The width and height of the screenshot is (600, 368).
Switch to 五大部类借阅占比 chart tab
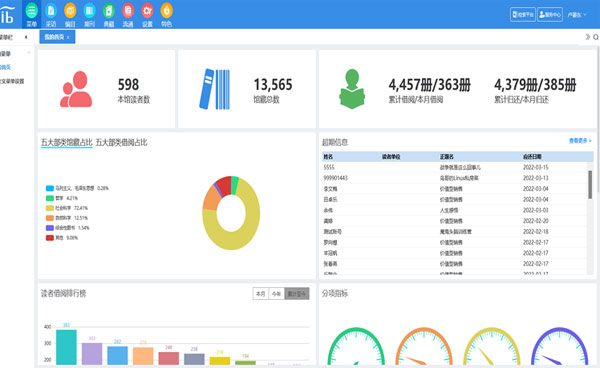[121, 143]
